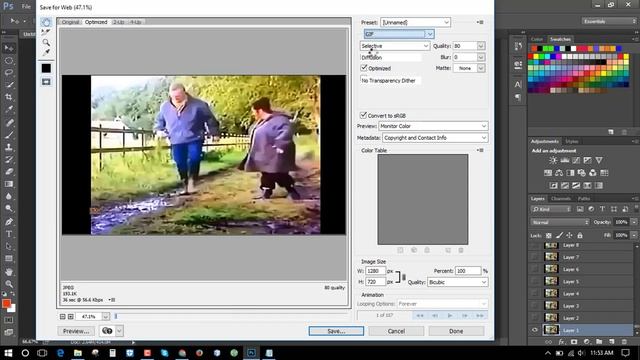Toggle visibility of Layer 3

tap(535, 306)
